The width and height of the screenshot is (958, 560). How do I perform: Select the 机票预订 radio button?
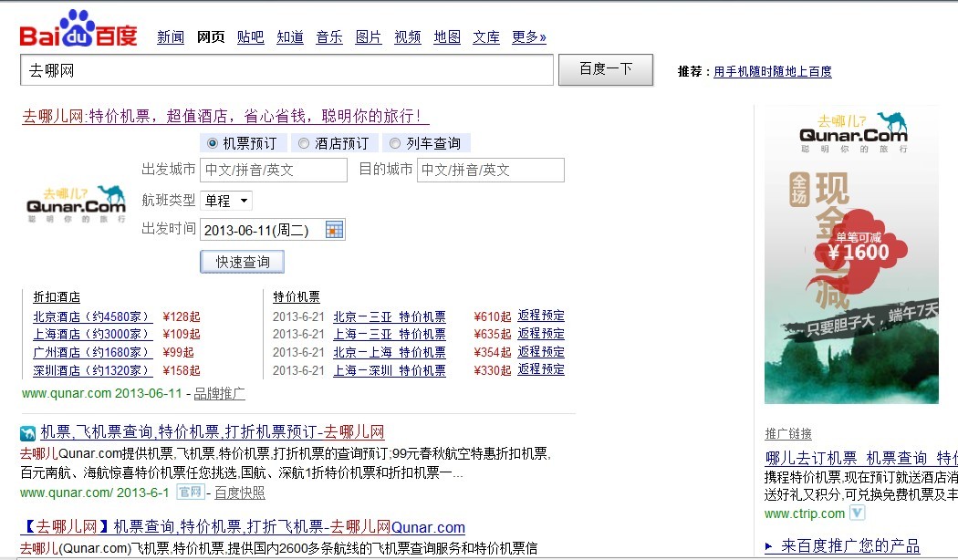(212, 143)
